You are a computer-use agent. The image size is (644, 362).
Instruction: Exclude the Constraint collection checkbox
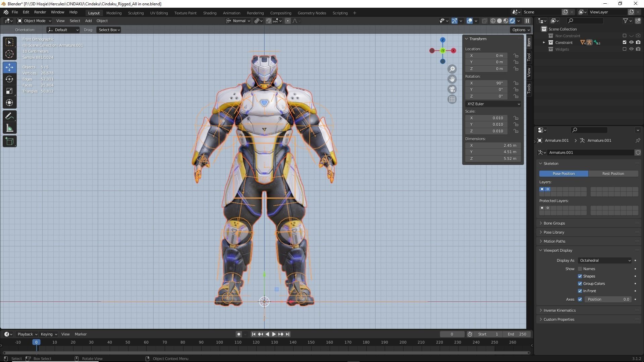pos(625,43)
